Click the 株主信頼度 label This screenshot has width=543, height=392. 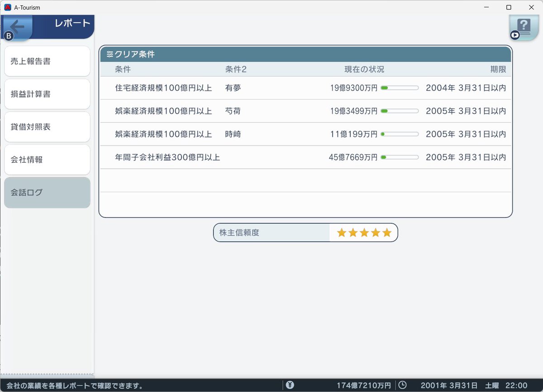click(x=239, y=233)
